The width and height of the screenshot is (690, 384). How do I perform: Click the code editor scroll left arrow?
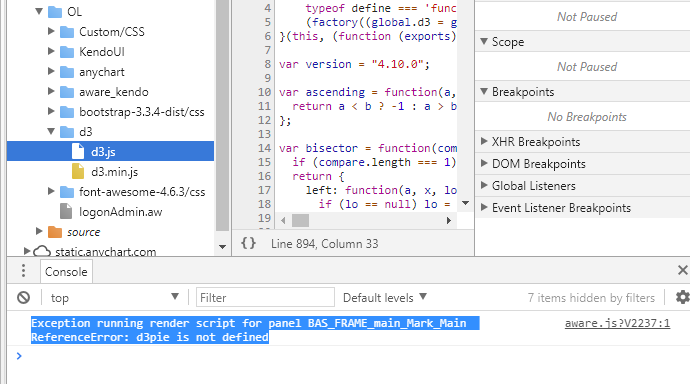click(x=283, y=220)
